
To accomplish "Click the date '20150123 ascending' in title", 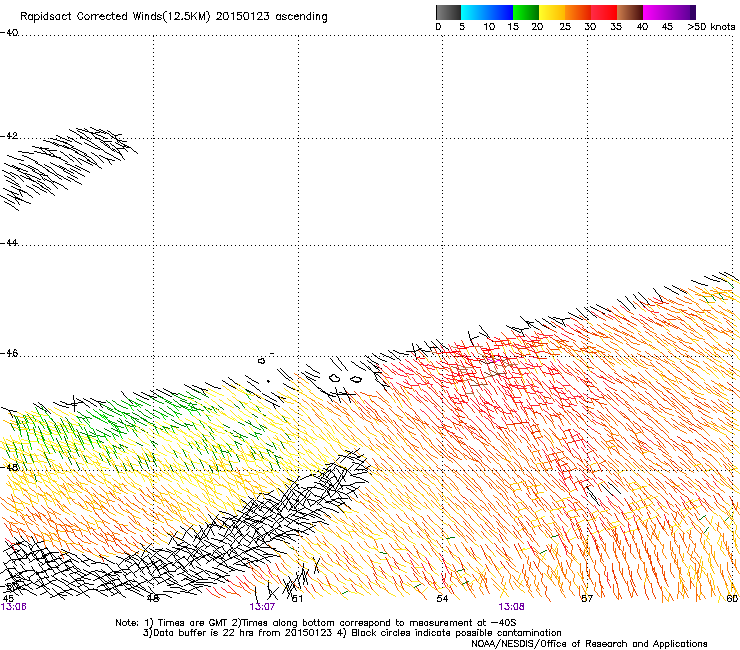I will click(x=271, y=17).
